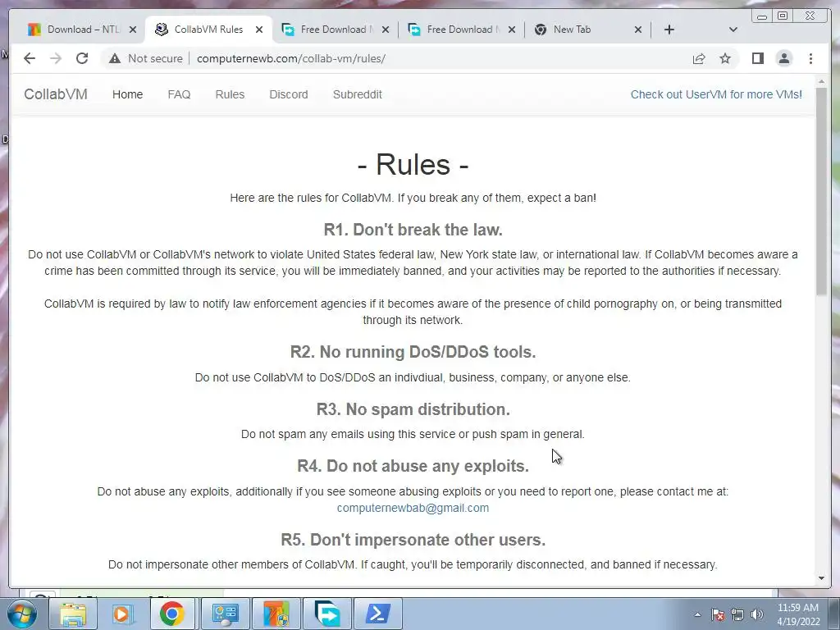The height and width of the screenshot is (630, 840).
Task: Open the FAQ nav link
Action: 179,94
